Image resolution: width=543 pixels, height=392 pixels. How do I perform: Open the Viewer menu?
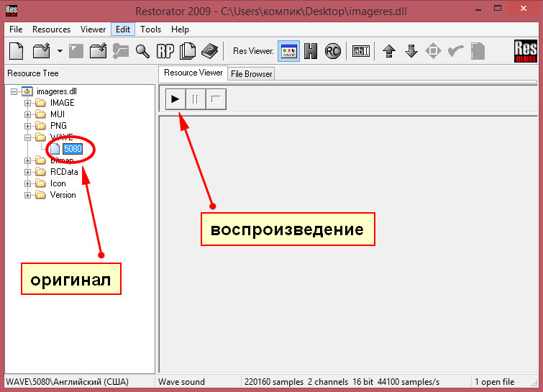point(93,29)
